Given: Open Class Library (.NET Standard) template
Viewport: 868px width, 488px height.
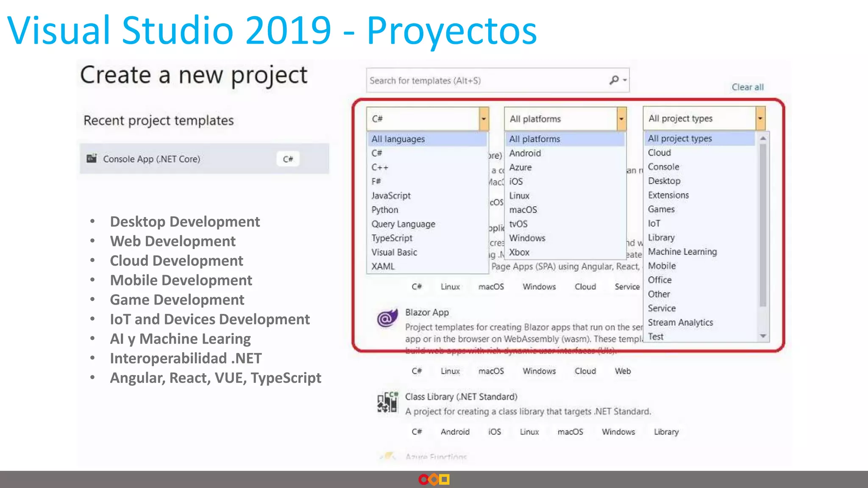Looking at the screenshot, I should point(461,397).
